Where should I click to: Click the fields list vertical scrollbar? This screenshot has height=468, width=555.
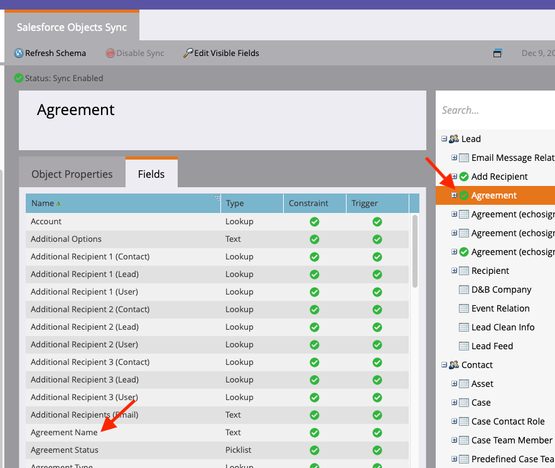tap(415, 251)
